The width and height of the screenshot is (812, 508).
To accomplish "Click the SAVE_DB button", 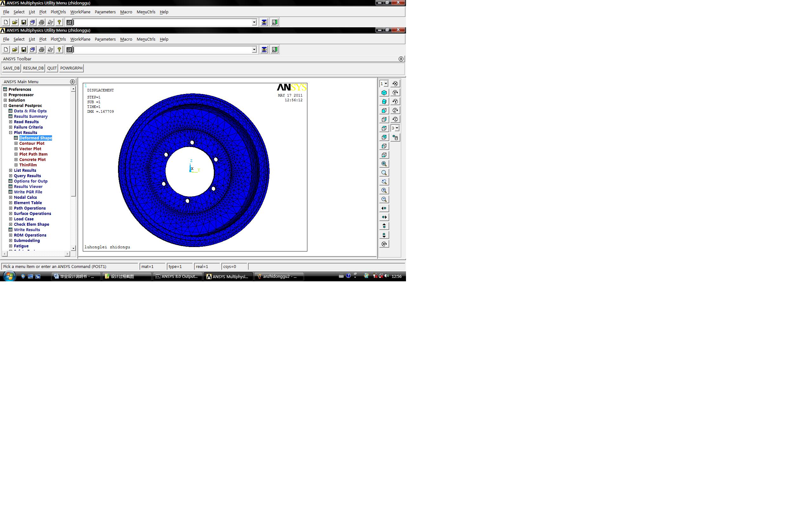I will 11,68.
